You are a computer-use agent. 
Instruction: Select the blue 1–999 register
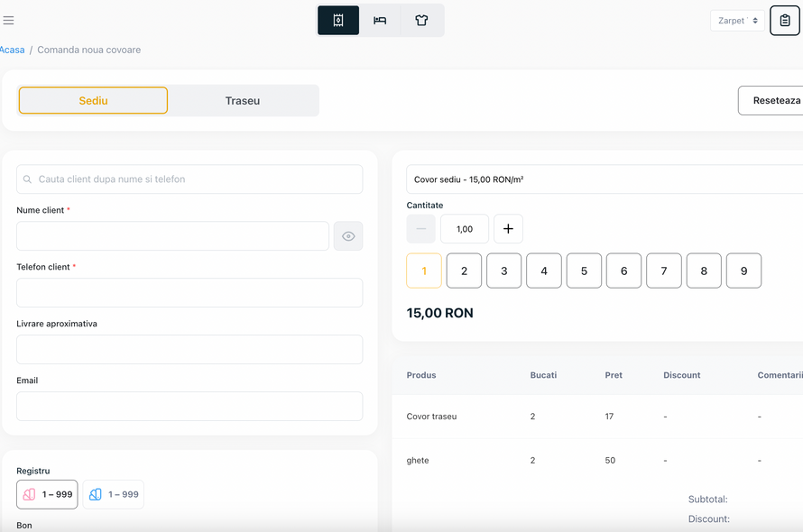[113, 494]
